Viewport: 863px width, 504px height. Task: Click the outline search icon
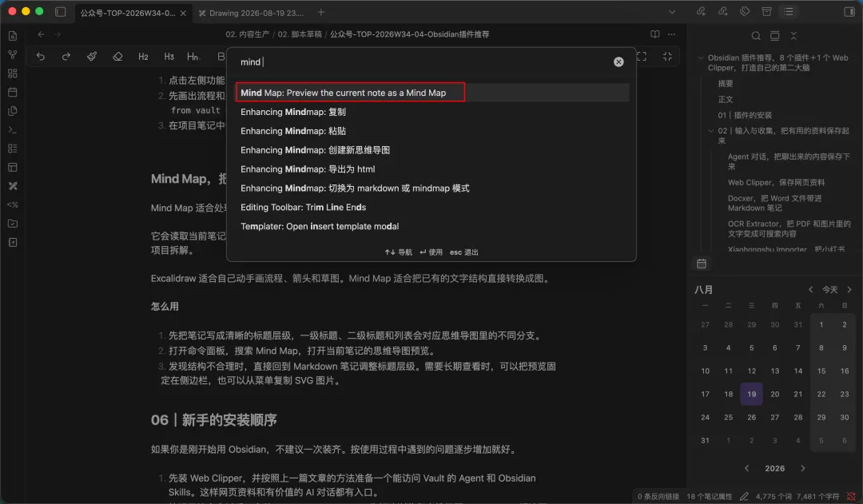[756, 36]
